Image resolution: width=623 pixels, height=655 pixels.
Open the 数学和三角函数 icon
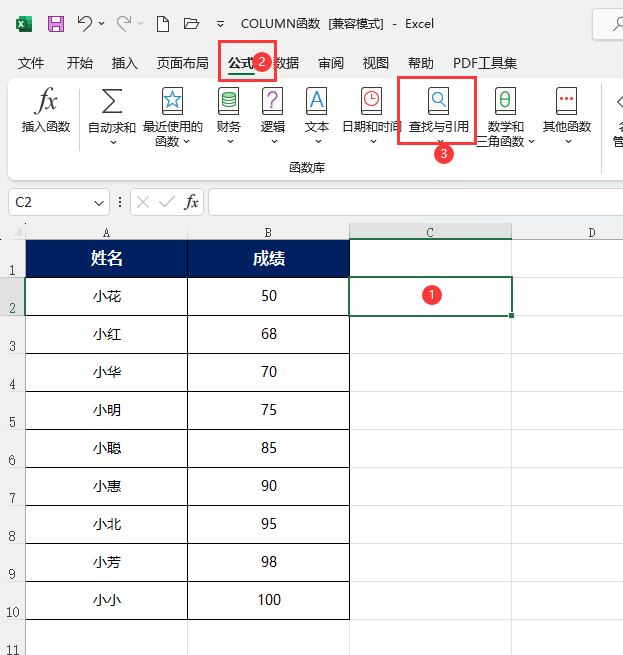(505, 101)
